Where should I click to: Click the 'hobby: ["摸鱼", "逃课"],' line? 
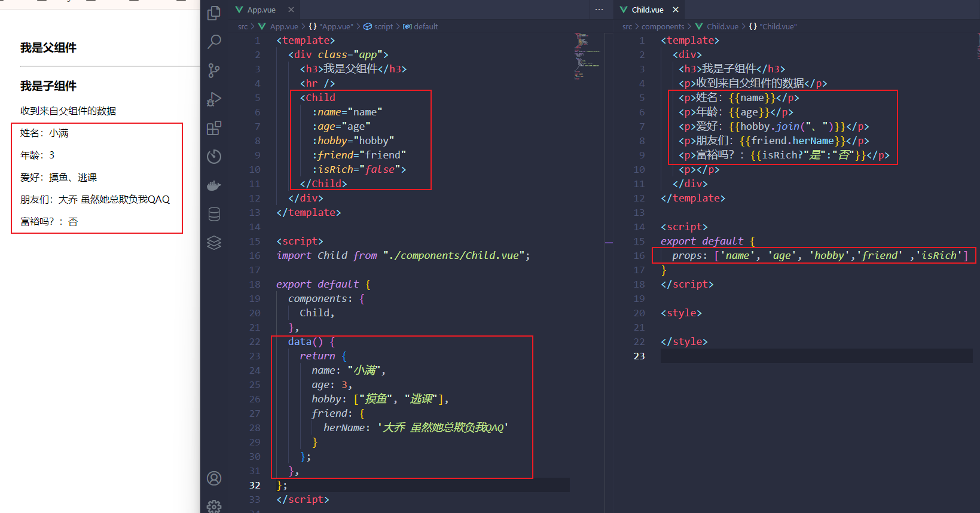tap(380, 399)
